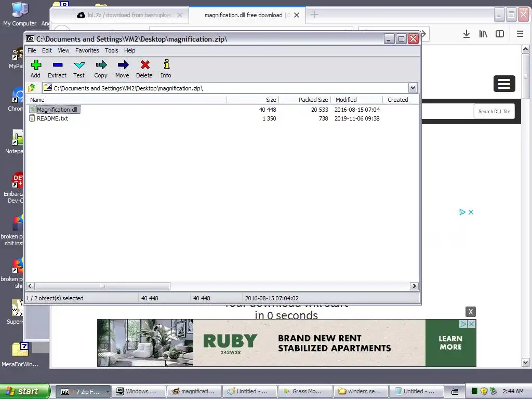Open the View menu
Viewport: 532px width, 399px height.
pyautogui.click(x=63, y=50)
